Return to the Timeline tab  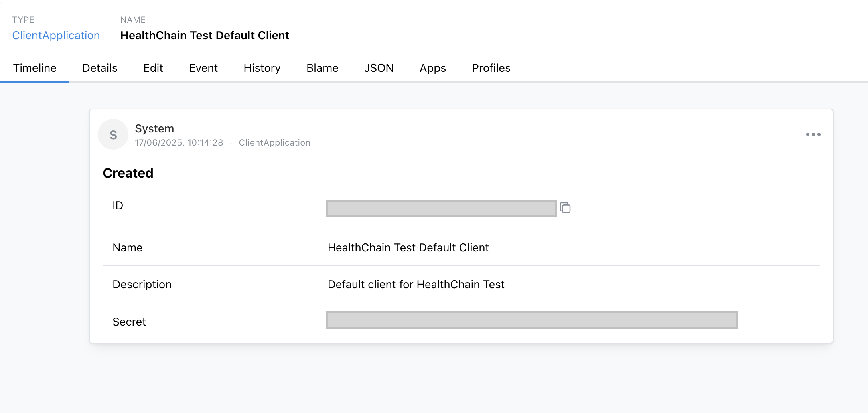point(34,68)
